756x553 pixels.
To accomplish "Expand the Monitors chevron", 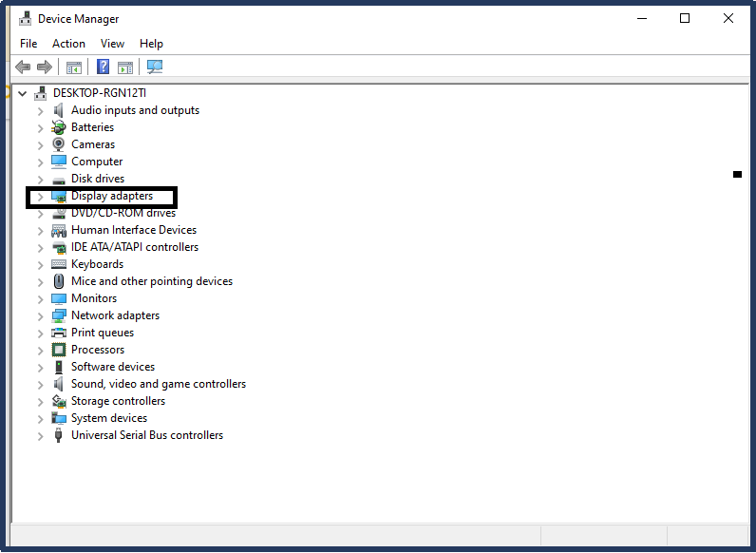I will pos(41,299).
